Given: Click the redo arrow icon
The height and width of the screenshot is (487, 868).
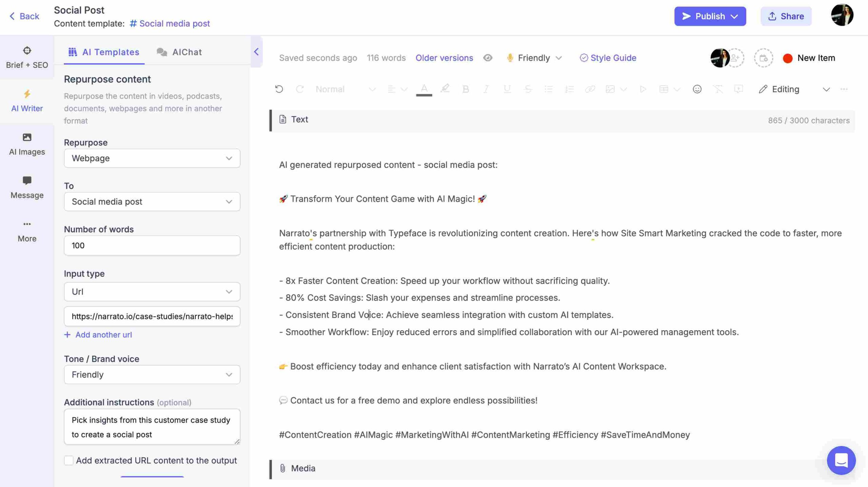Looking at the screenshot, I should pos(300,89).
